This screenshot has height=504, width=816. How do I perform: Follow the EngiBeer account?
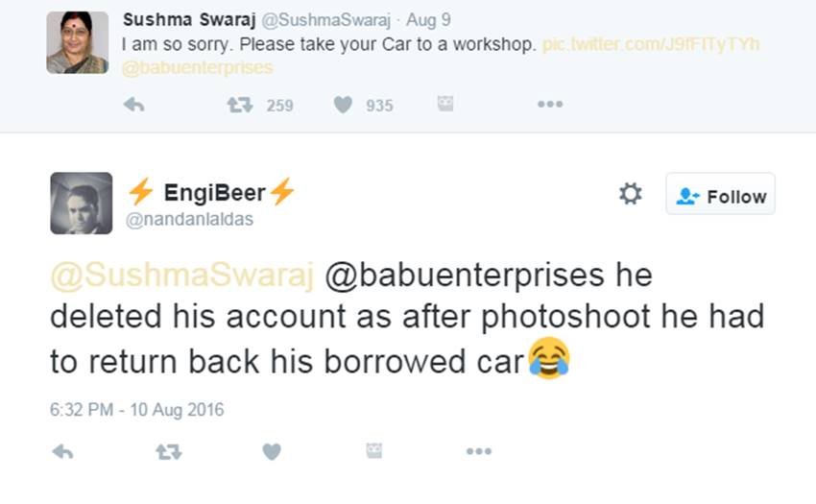click(721, 195)
